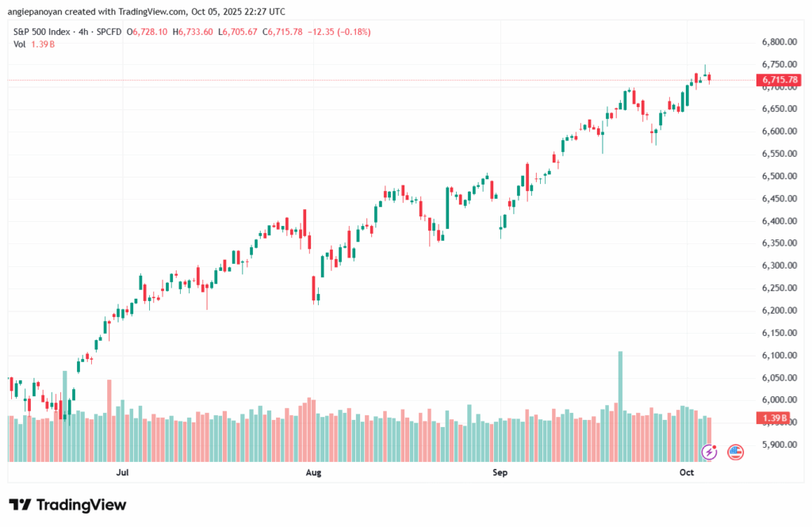Click the Jul label on time axis
Screen dimensions: 812x527
point(122,473)
